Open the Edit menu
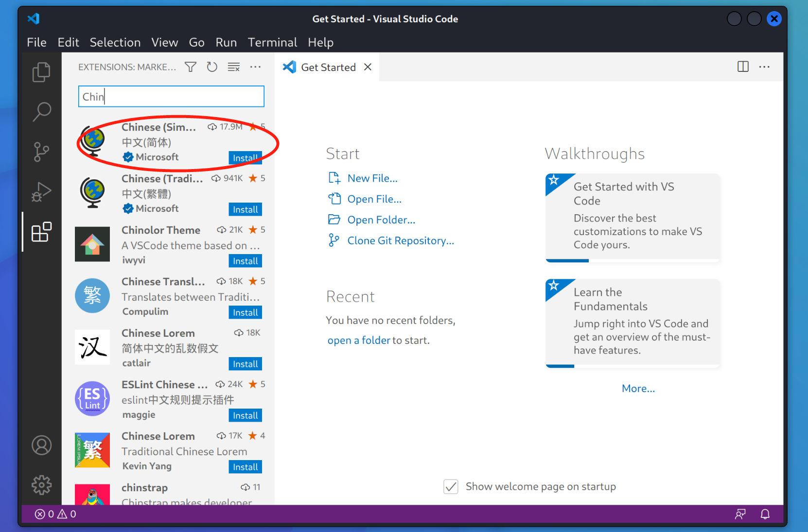Viewport: 808px width, 532px height. pos(68,42)
